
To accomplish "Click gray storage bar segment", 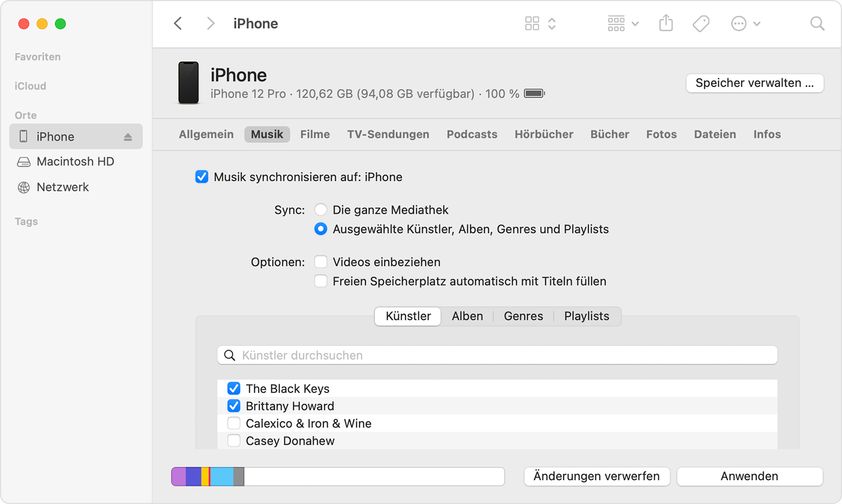I will (x=239, y=476).
